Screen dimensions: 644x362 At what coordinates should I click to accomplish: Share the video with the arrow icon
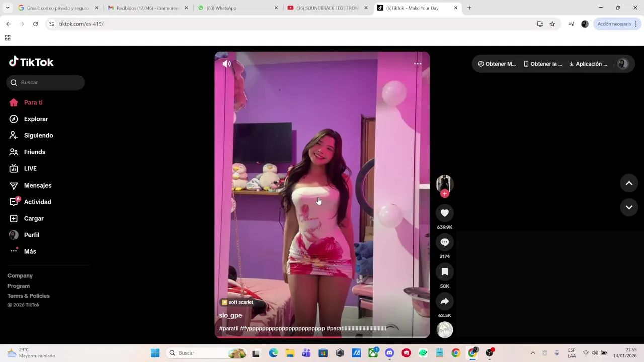pyautogui.click(x=445, y=301)
